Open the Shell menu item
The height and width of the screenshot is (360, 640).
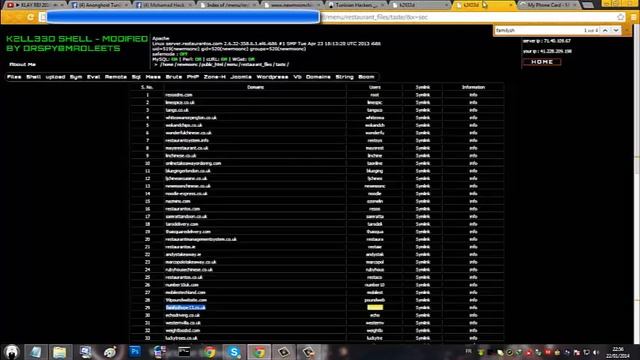coord(33,77)
